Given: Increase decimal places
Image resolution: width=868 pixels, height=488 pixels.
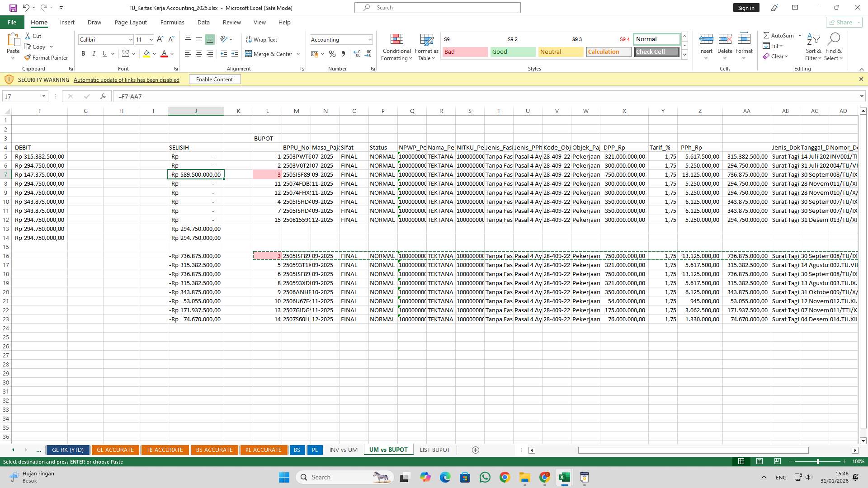Looking at the screenshot, I should point(357,54).
